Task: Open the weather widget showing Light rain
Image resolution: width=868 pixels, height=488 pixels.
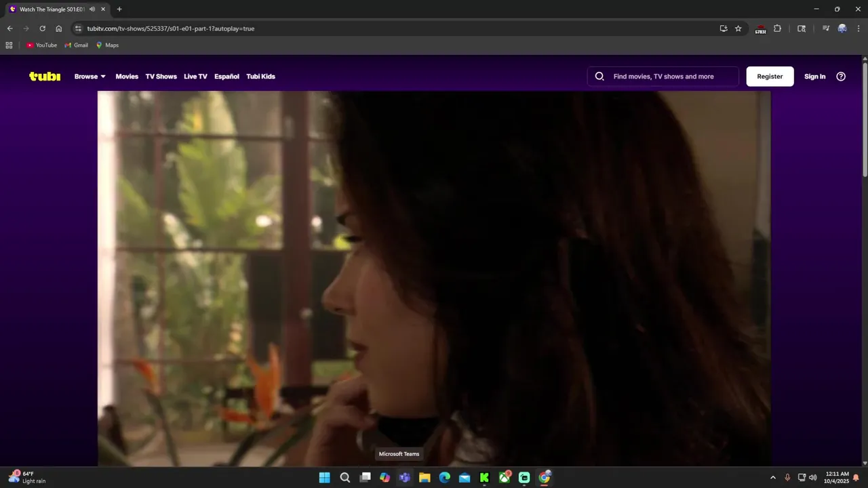Action: click(27, 477)
